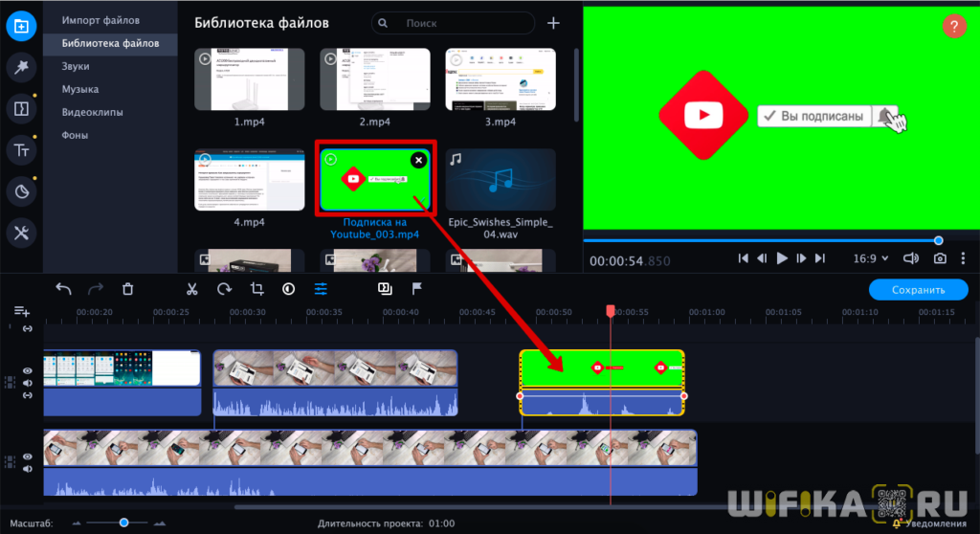This screenshot has height=534, width=980.
Task: Select the 2.mp4 thumbnail
Action: pos(375,79)
